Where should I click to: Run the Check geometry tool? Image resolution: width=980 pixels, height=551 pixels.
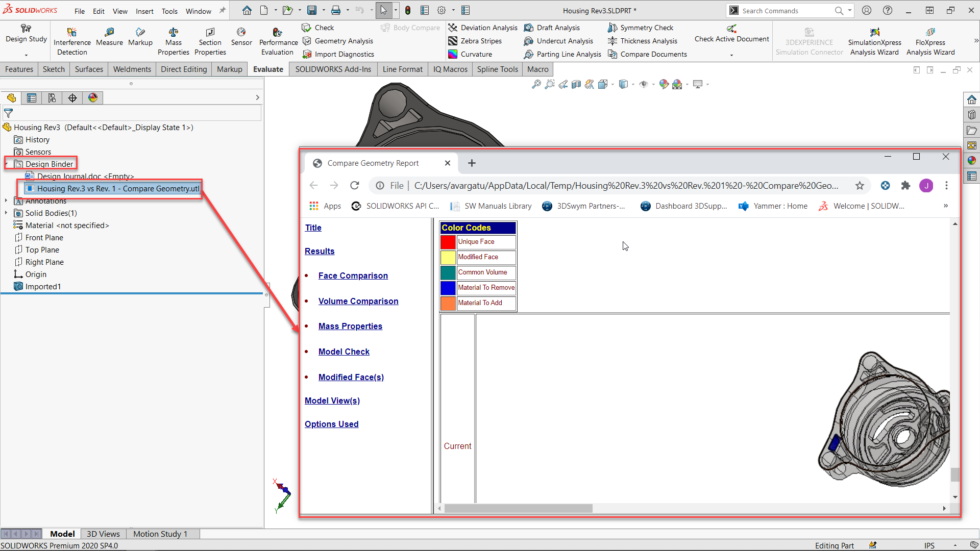coord(318,28)
